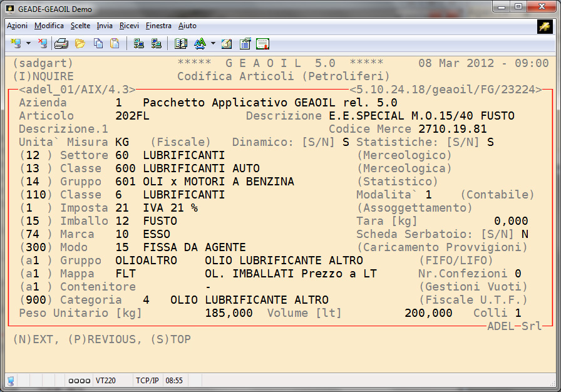Screen dimensions: 561x392
Task: Open the Modifica menu
Action: coord(49,26)
